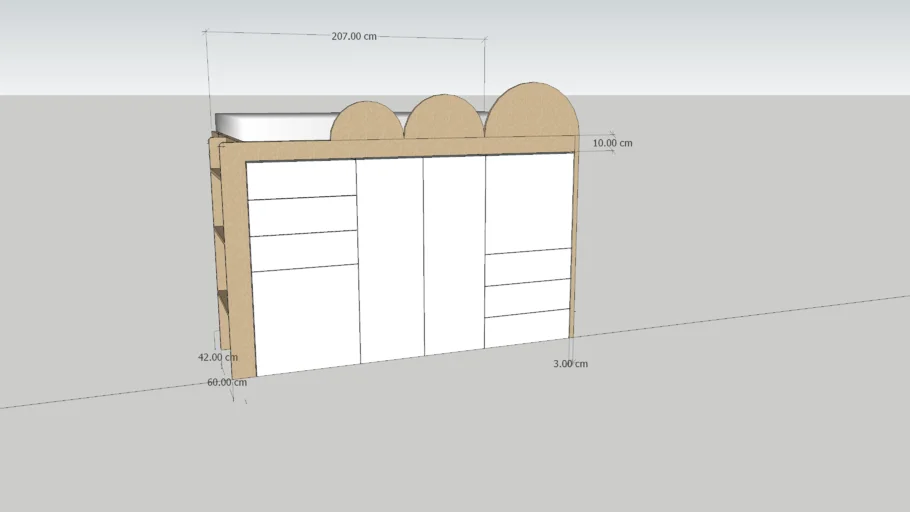Select the left tall center door
This screenshot has height=512, width=910.
(391, 258)
